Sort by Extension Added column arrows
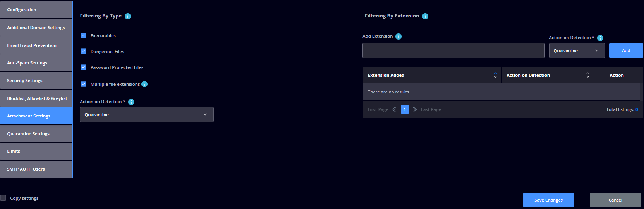 click(x=495, y=75)
